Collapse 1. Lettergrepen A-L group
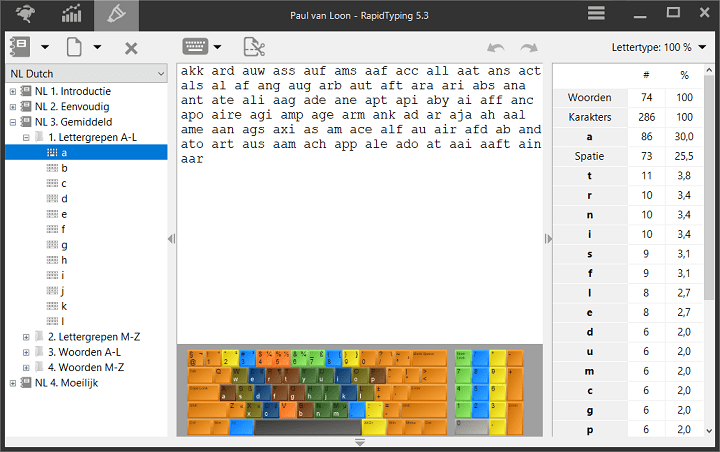Image resolution: width=720 pixels, height=452 pixels. coord(26,137)
